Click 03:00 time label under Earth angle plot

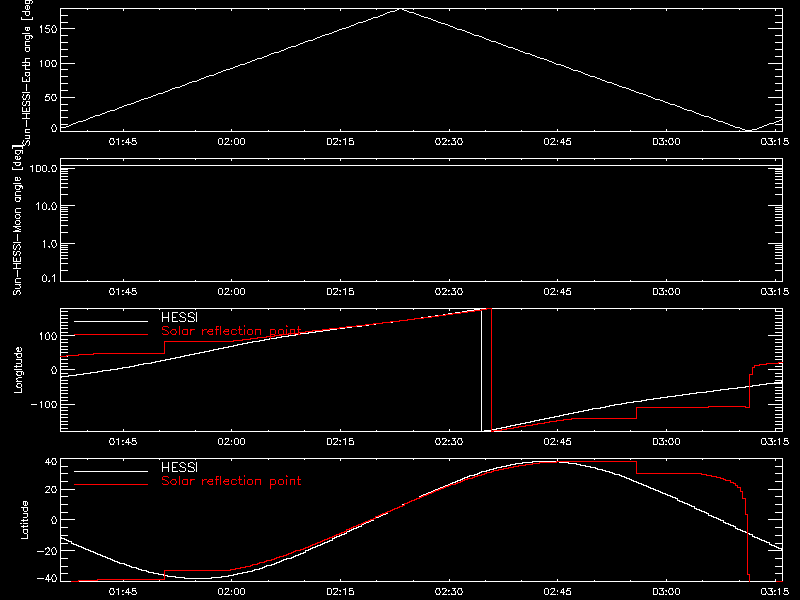[x=666, y=141]
